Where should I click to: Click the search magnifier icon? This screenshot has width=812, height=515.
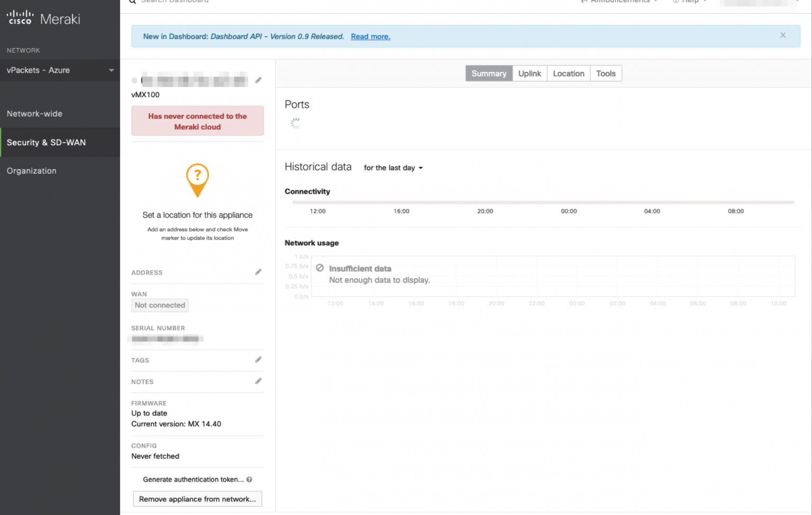(x=132, y=2)
